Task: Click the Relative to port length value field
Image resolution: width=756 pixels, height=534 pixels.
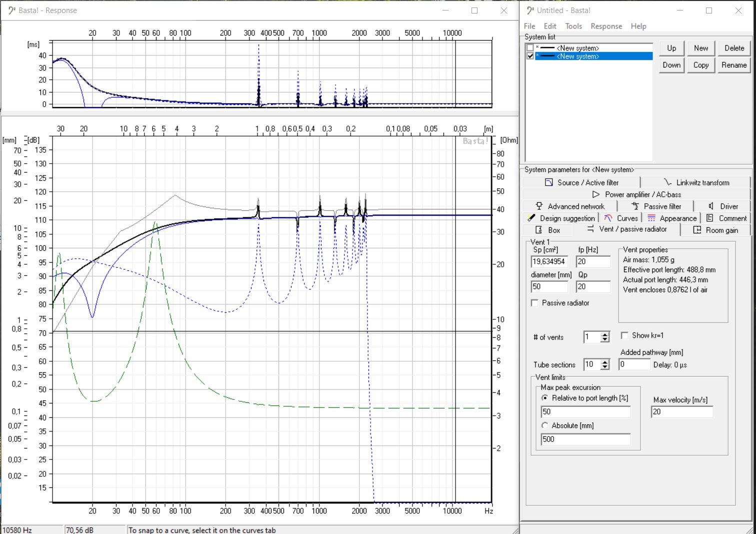Action: pyautogui.click(x=585, y=412)
